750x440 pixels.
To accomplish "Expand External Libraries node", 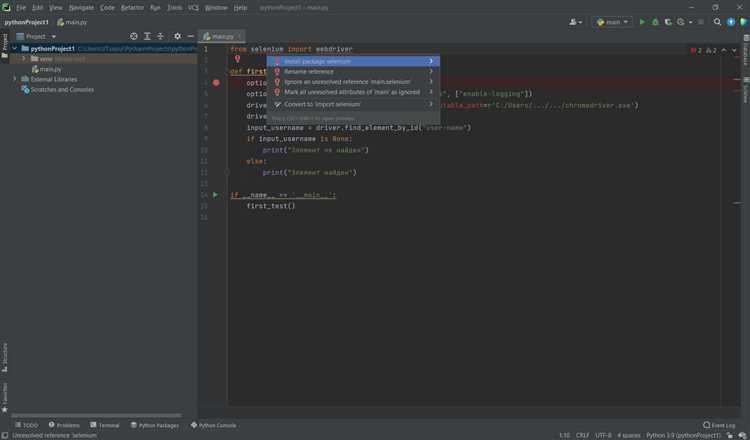I will tap(14, 79).
